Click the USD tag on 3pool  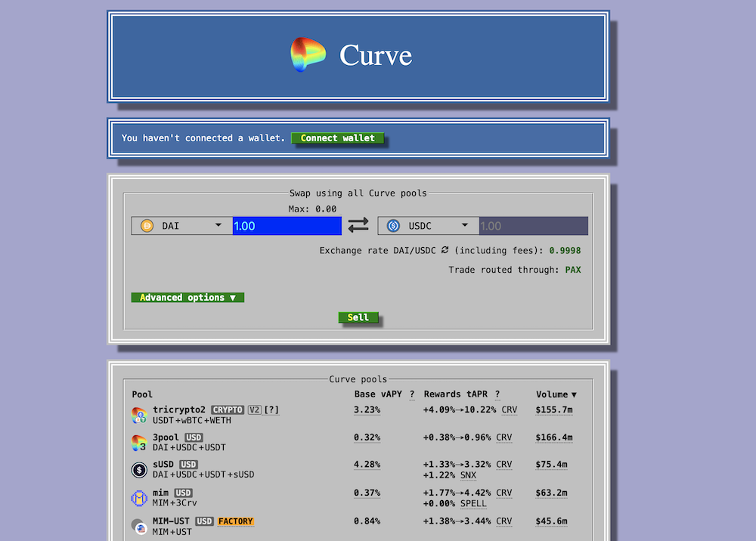[194, 437]
